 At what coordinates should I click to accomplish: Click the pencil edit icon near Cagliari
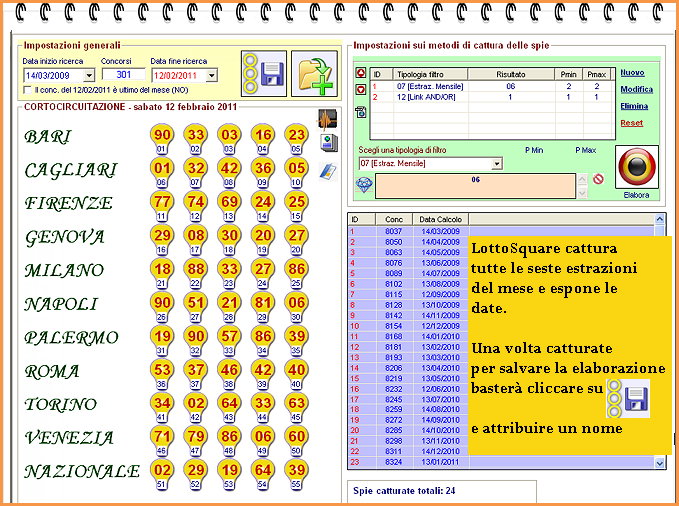click(327, 170)
